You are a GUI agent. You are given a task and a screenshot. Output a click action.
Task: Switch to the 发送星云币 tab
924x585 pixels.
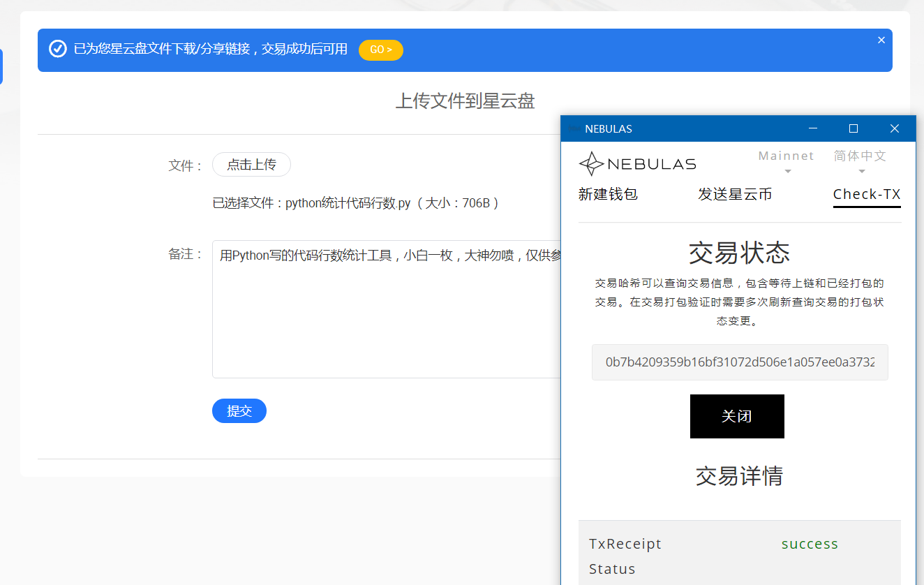tap(735, 195)
